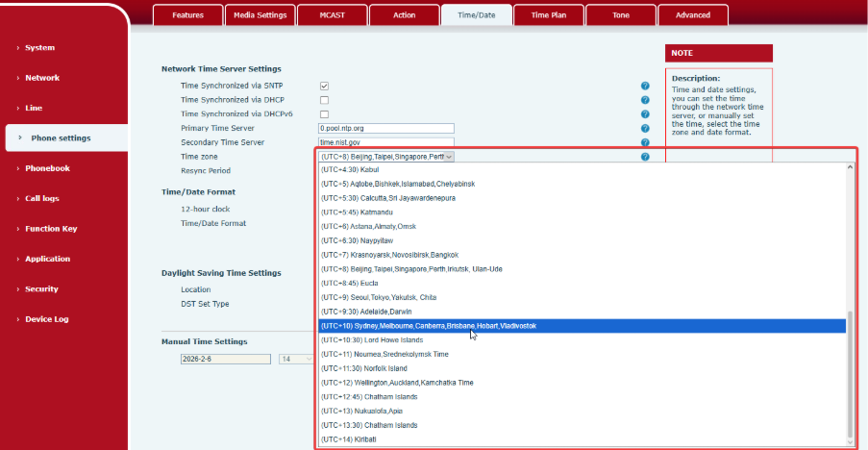Choose (UTC+9) Seoul, Tokyo time zone option
This screenshot has width=868, height=450.
coord(378,298)
